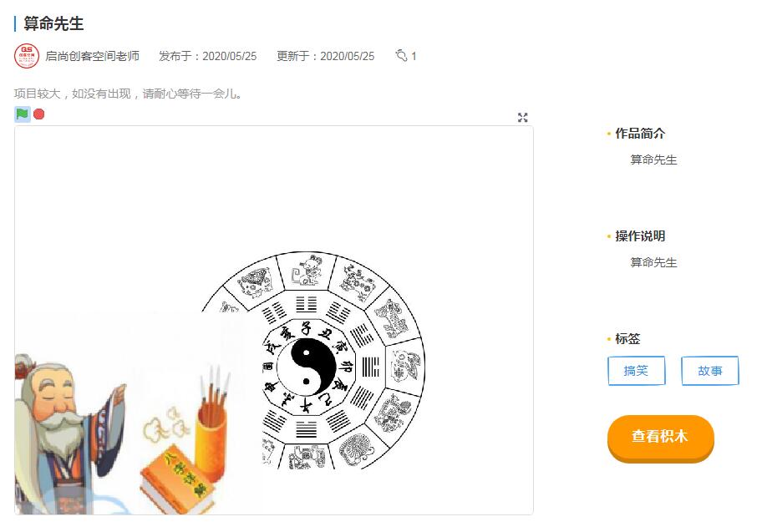762x532 pixels.
Task: Click the published date 发布于 text
Action: (x=207, y=56)
